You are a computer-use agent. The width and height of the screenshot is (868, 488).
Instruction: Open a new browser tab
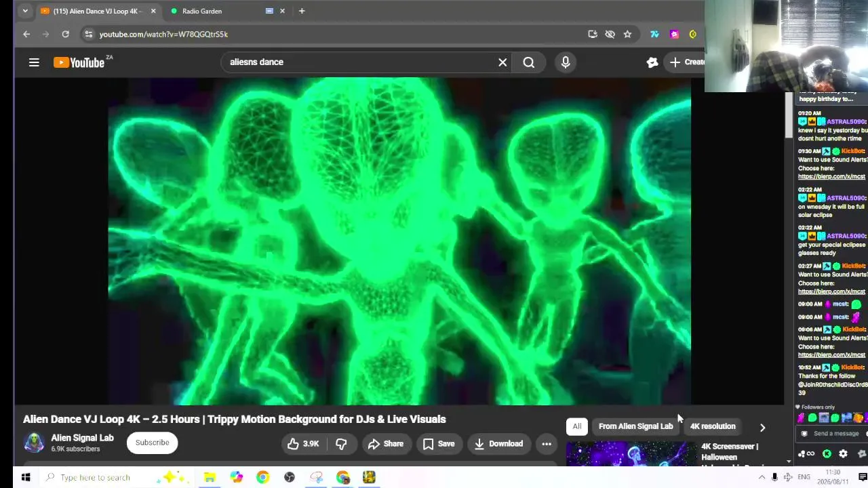302,11
